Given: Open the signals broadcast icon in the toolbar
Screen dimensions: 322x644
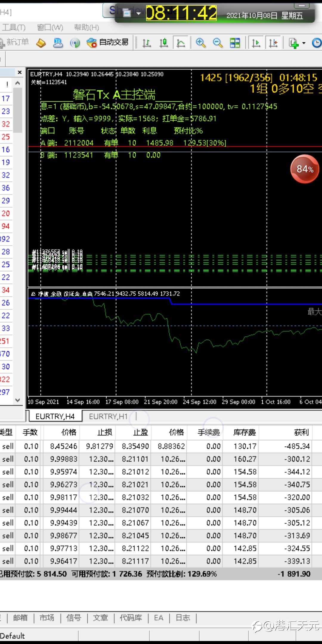Looking at the screenshot, I should [75, 43].
